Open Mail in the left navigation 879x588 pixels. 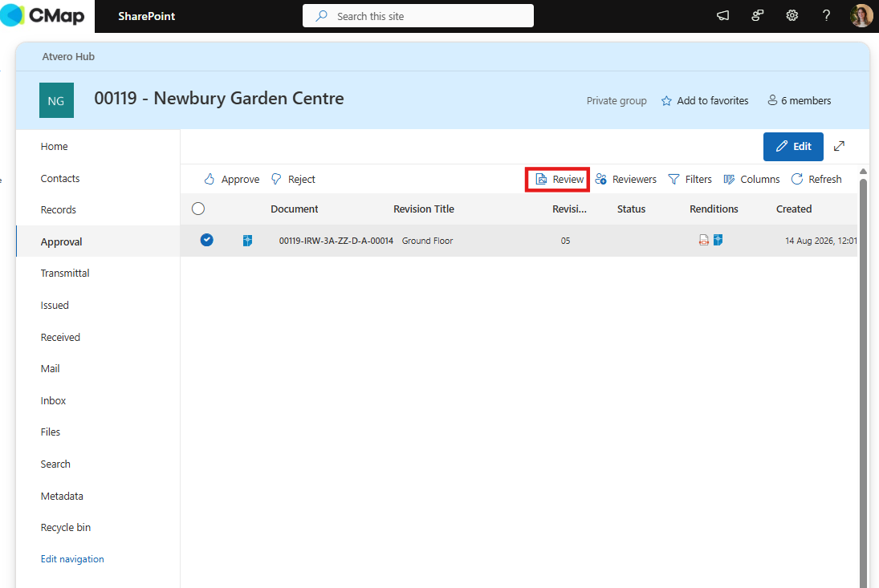click(x=50, y=368)
